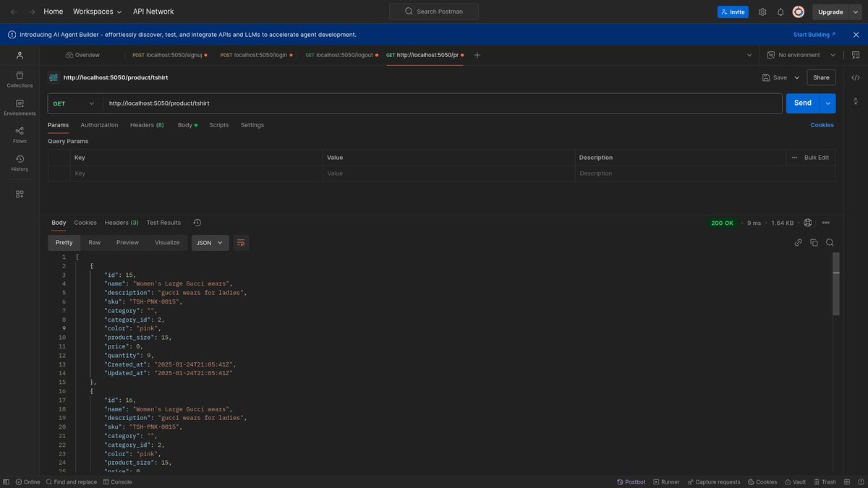Viewport: 868px width, 488px height.
Task: Open bulk edit ellipsis options in params table
Action: pos(794,157)
